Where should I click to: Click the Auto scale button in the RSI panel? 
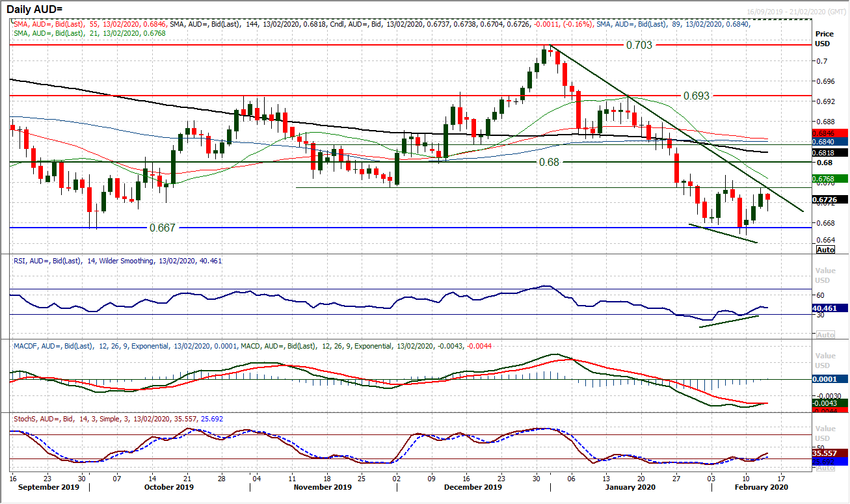(825, 334)
